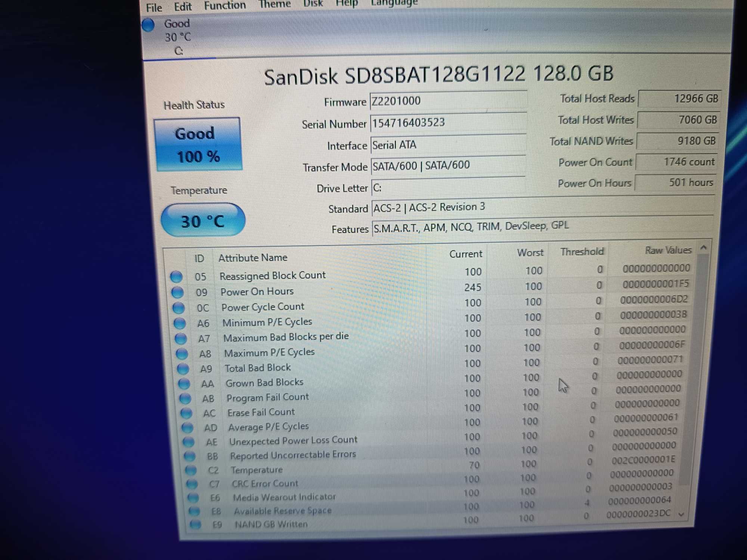Click the Firmware field Z2201000
The height and width of the screenshot is (560, 747).
coord(448,101)
